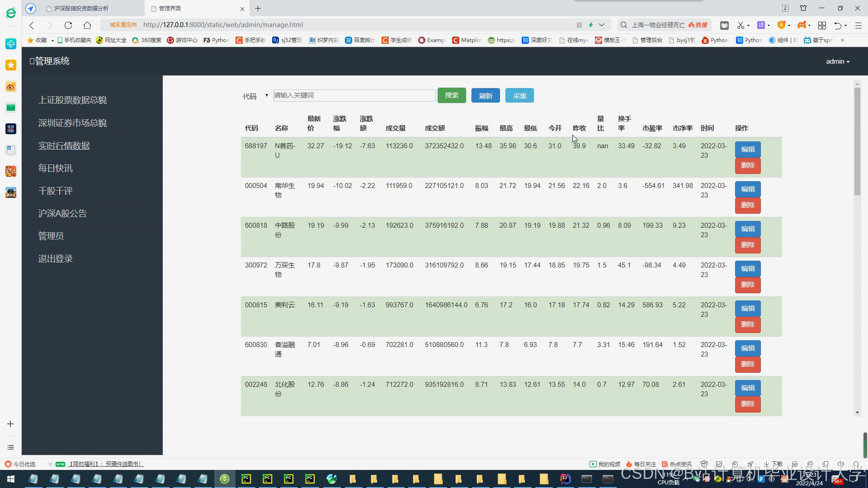Click 退出登录 to log out
Viewport: 868px width, 488px height.
[x=55, y=258]
